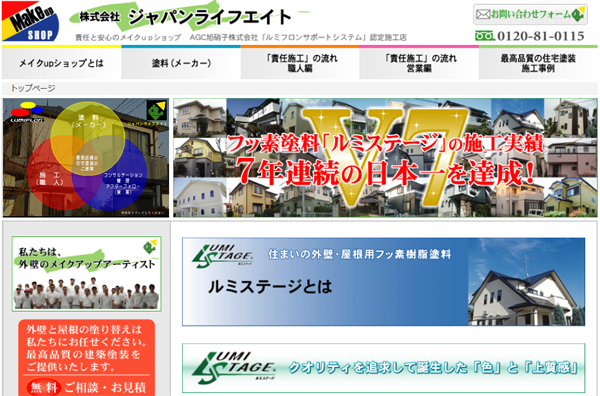This screenshot has height=396, width=600.
Task: Click phone number 0120-81-0115
Action: 541,36
